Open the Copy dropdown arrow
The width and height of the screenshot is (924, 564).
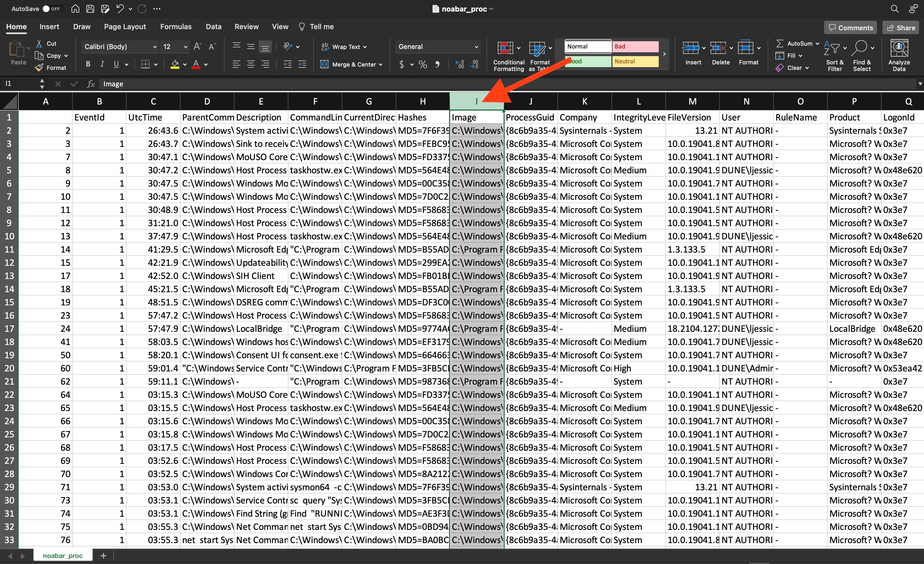pos(66,56)
